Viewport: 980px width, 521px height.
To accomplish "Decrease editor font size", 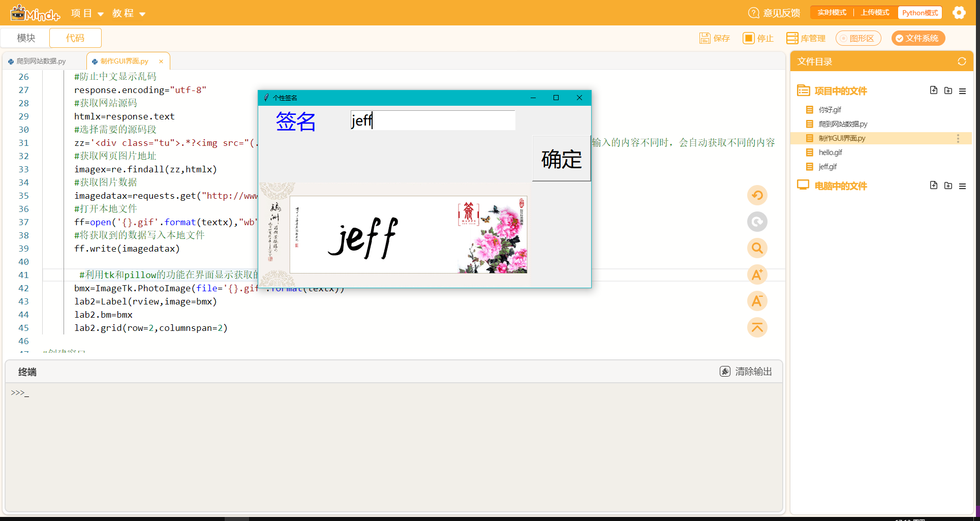I will 757,301.
